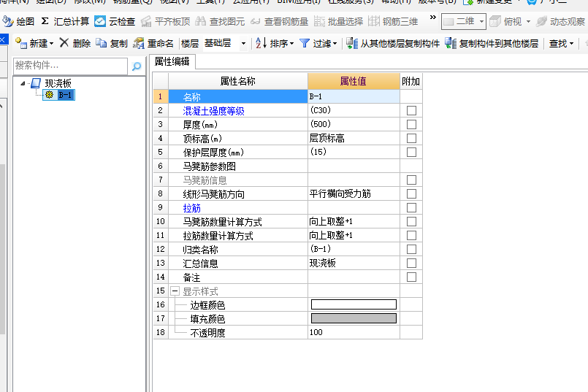Toggle 厚度(mm) 附加 checkbox

411,124
